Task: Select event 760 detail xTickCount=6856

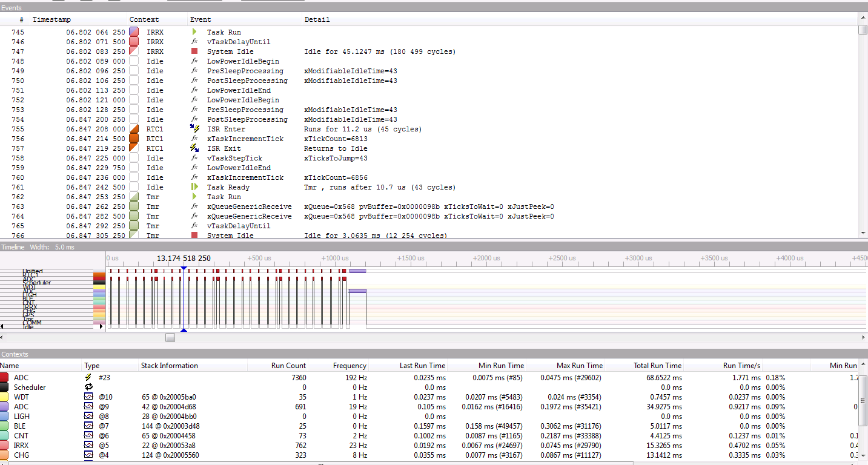Action: pyautogui.click(x=336, y=177)
